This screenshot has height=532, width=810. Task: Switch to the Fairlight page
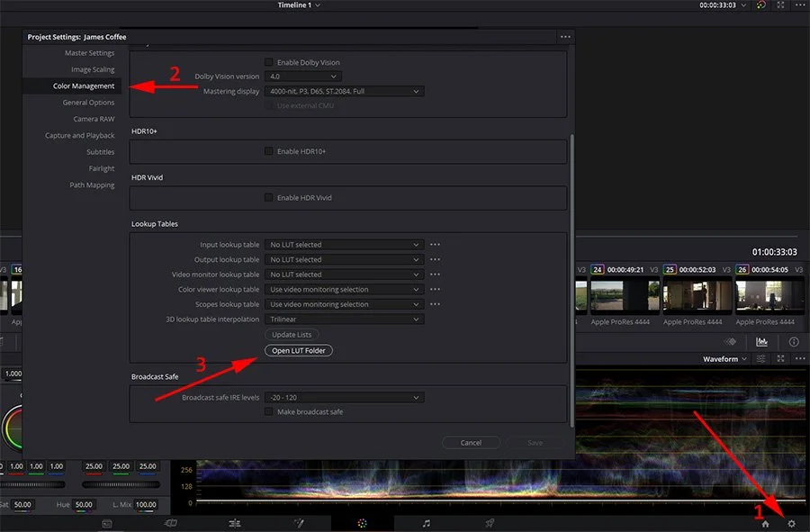coord(427,522)
